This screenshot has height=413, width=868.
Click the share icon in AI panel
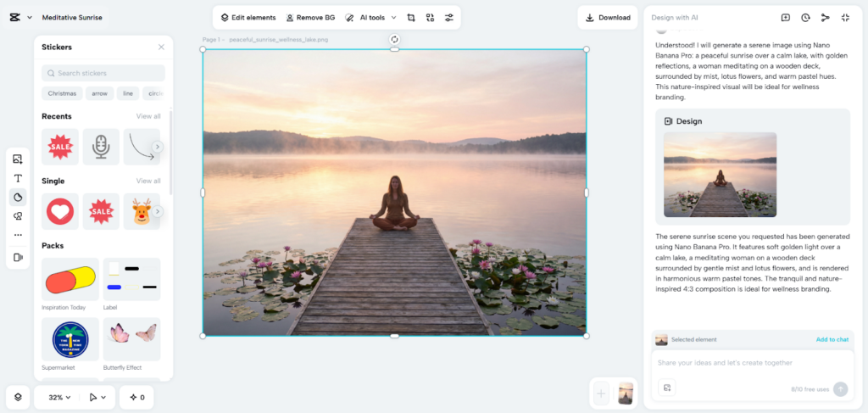[826, 18]
